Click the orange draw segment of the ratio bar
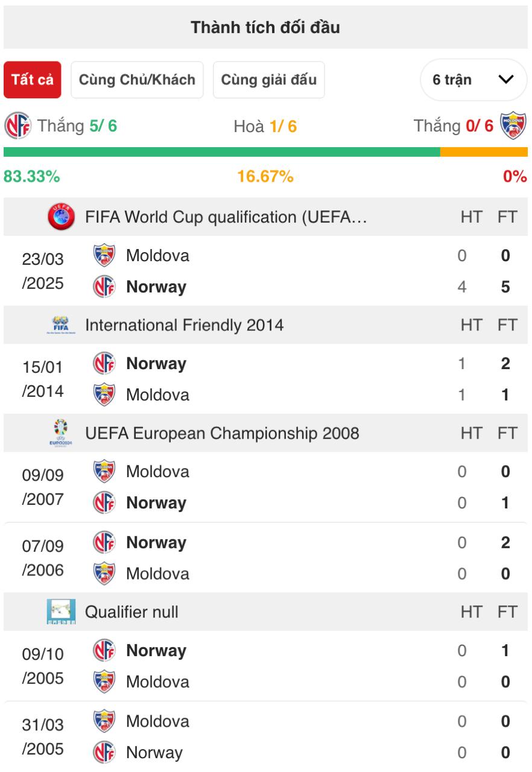This screenshot has height=772, width=532. pos(484,152)
